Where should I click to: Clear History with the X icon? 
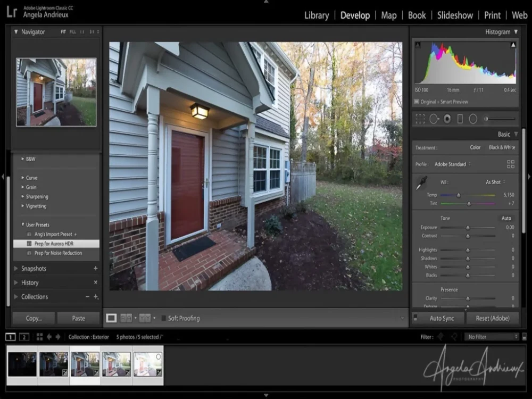coord(96,282)
